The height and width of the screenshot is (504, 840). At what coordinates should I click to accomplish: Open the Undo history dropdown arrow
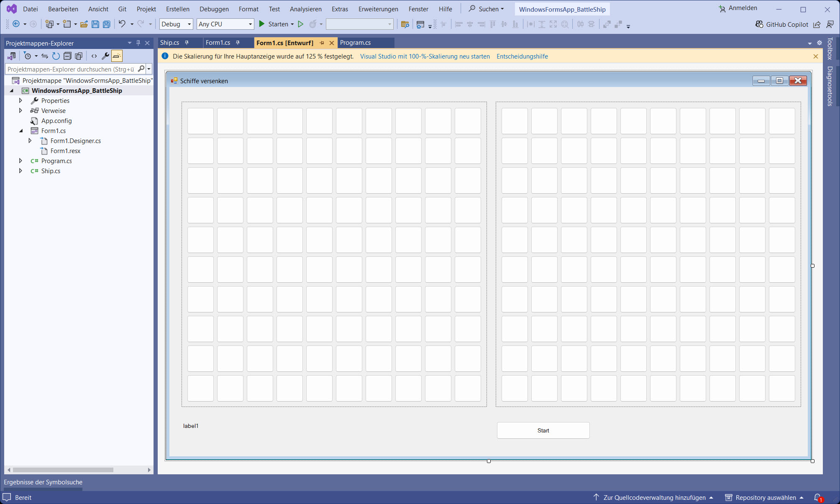[132, 24]
